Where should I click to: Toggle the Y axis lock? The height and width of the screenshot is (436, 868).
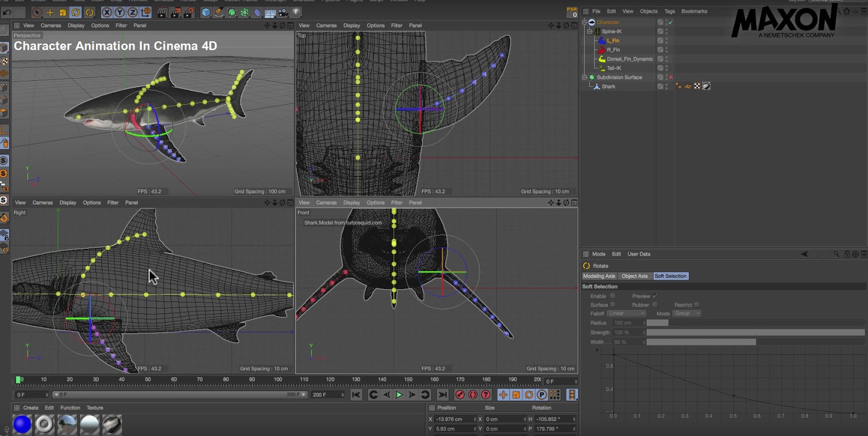[x=119, y=12]
